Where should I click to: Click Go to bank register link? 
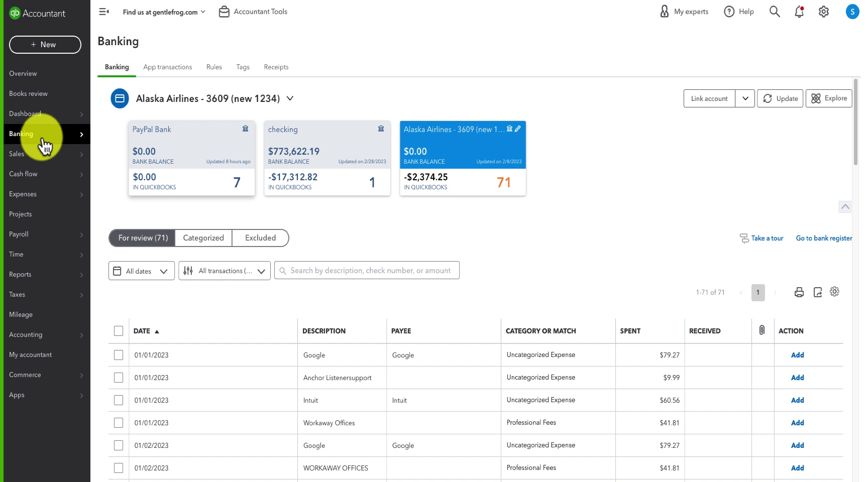(x=824, y=238)
